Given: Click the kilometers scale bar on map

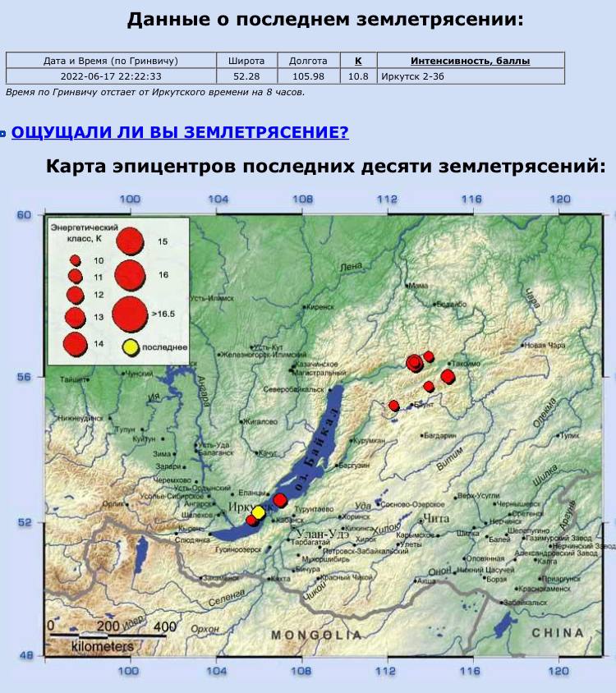Looking at the screenshot, I should pos(108,636).
